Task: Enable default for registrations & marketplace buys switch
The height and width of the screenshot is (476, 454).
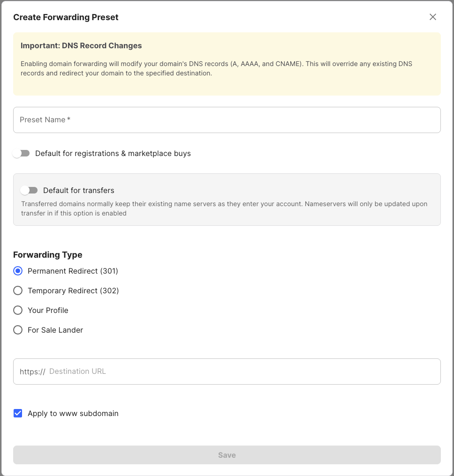Action: click(x=21, y=154)
